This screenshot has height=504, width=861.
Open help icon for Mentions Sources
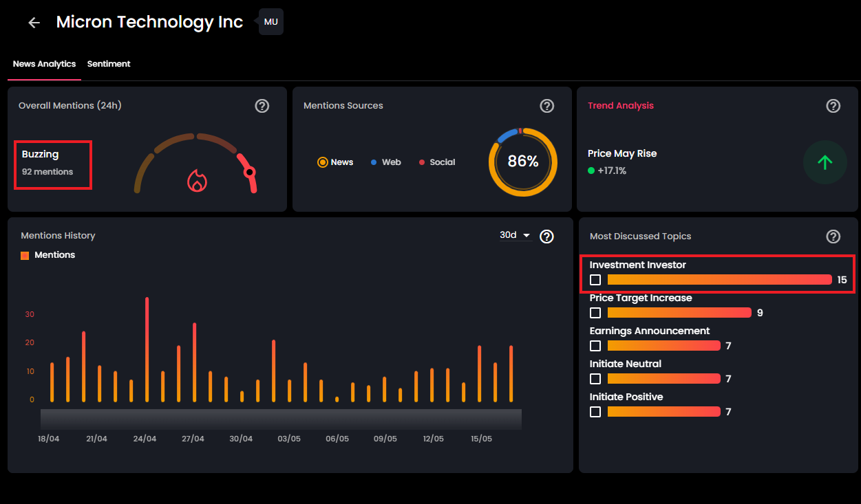pos(547,106)
